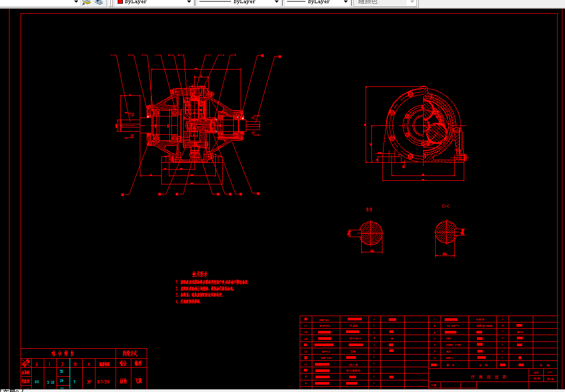Select the C-C section label

pos(446,206)
